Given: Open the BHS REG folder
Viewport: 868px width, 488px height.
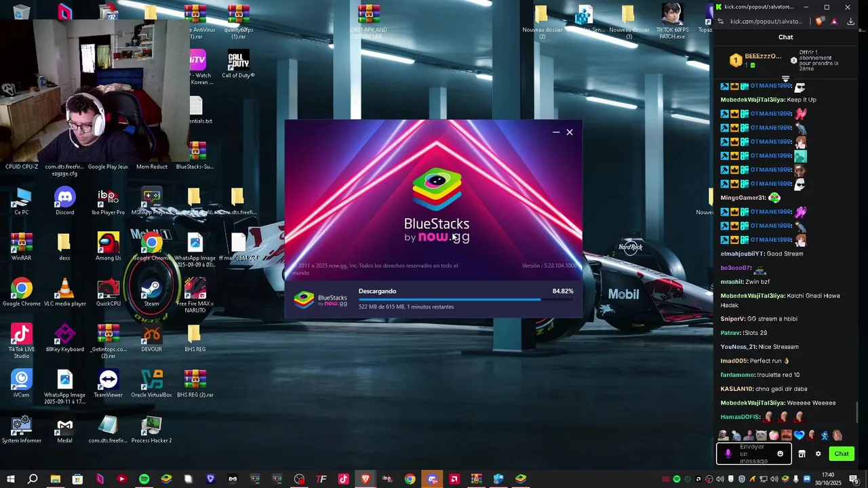Looking at the screenshot, I should pyautogui.click(x=195, y=338).
